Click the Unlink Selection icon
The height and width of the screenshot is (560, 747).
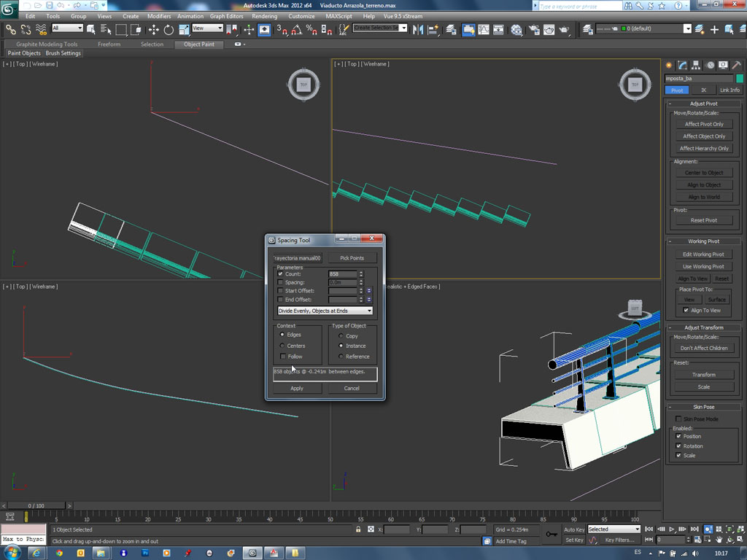click(26, 29)
